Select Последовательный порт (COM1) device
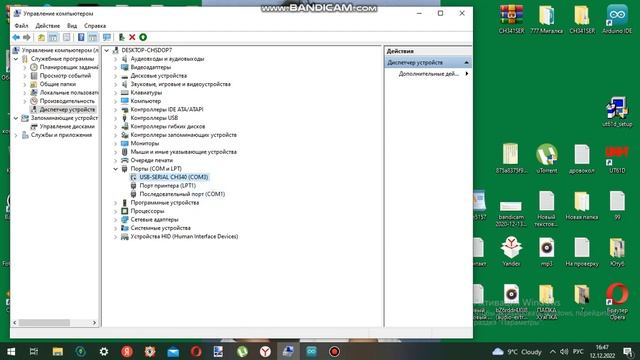 point(182,194)
